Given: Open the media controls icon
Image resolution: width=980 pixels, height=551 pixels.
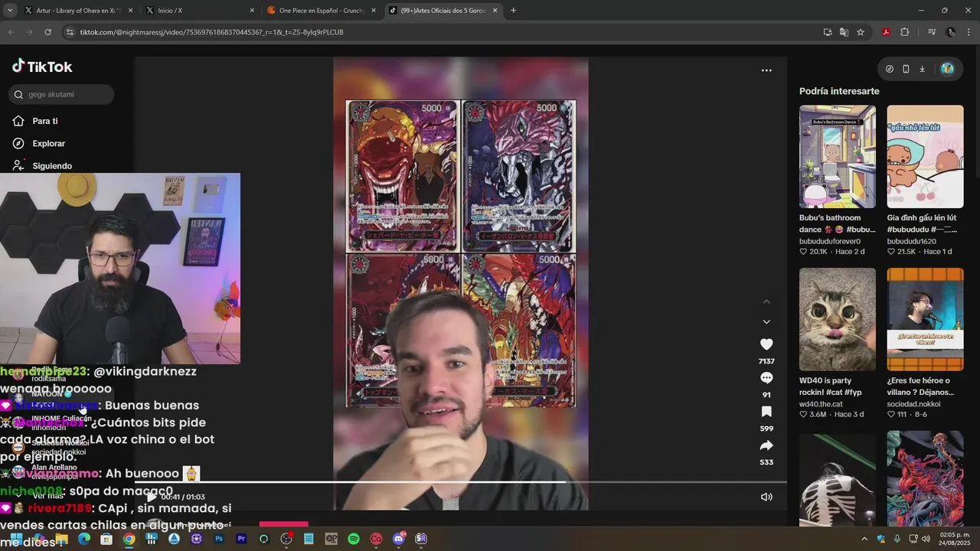Looking at the screenshot, I should pyautogui.click(x=931, y=32).
